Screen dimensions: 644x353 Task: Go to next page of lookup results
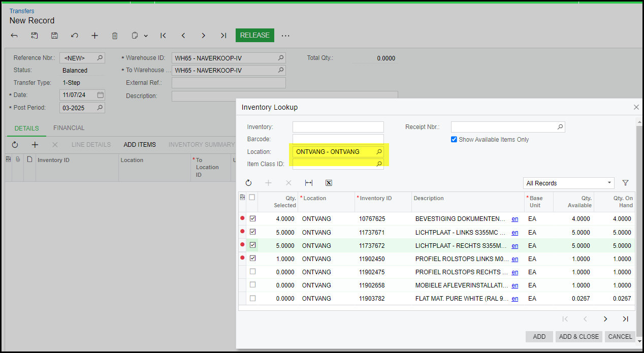click(605, 319)
